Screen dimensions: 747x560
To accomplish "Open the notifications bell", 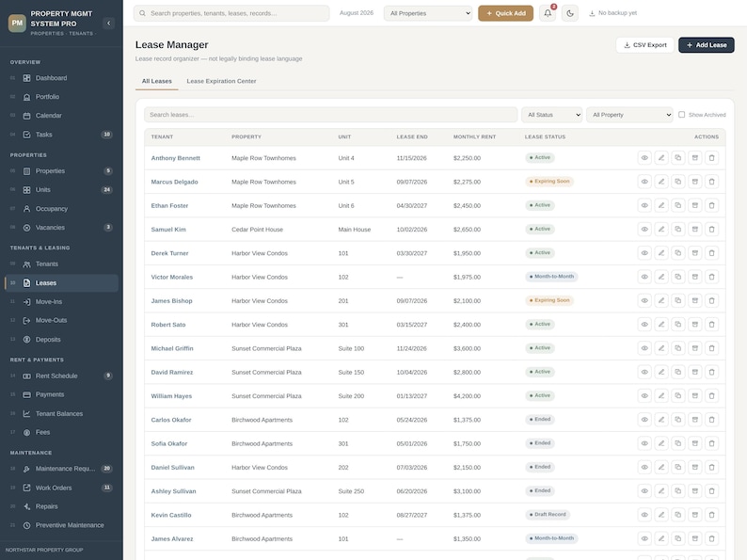I will (548, 13).
